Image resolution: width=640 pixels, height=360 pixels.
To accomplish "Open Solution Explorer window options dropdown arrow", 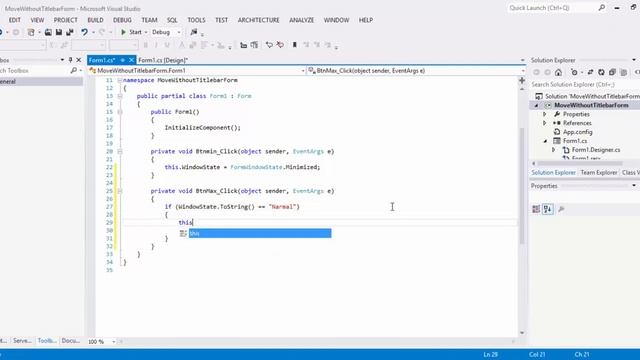I will (634, 60).
